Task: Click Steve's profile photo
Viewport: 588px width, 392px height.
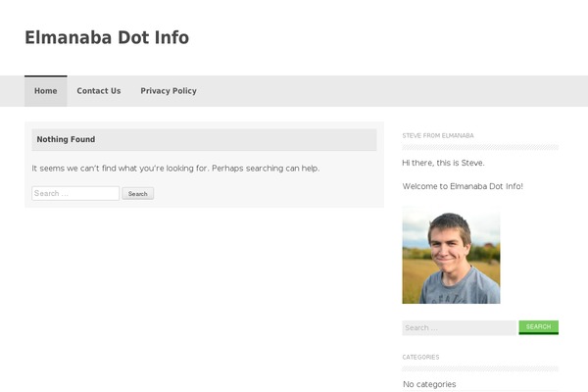Action: [451, 255]
